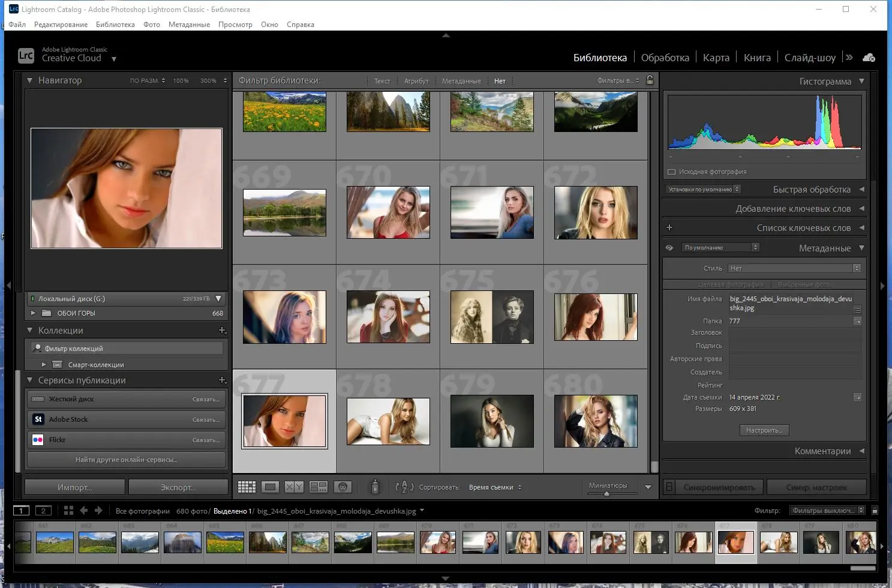Open People face view icon
This screenshot has height=588, width=892.
(x=343, y=487)
